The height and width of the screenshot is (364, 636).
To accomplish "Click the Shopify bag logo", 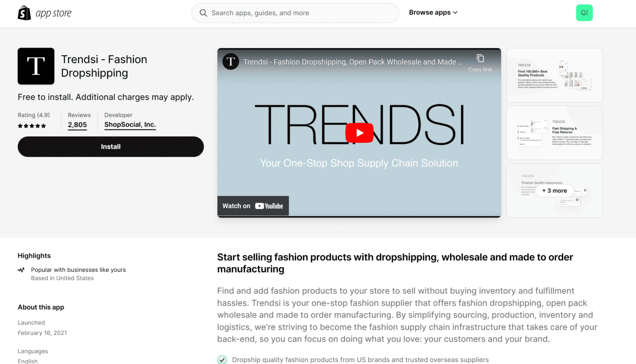I will pos(24,12).
